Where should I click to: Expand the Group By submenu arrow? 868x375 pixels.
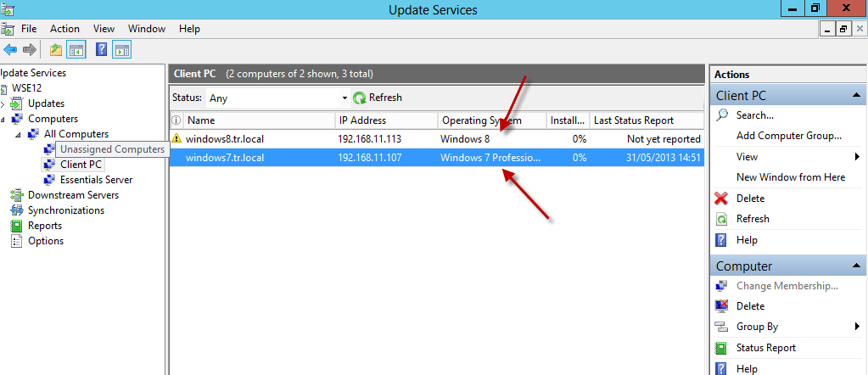(x=857, y=327)
